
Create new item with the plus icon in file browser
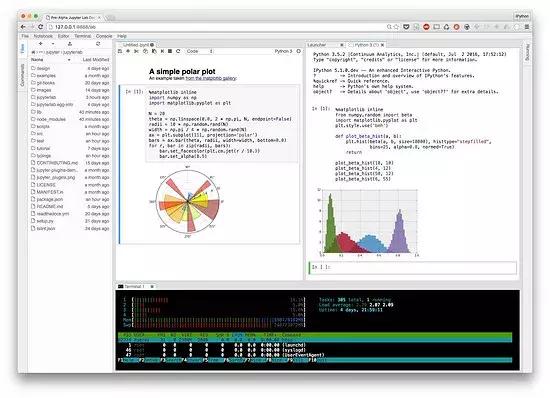pos(41,43)
